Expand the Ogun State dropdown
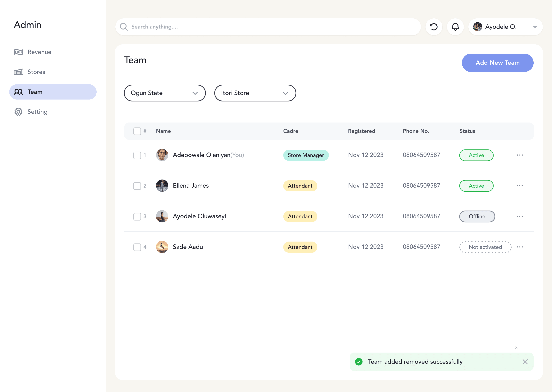This screenshot has height=392, width=552. [165, 93]
